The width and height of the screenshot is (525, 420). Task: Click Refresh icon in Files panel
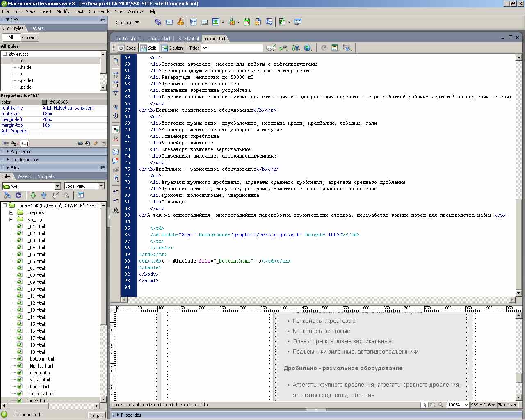tap(18, 195)
